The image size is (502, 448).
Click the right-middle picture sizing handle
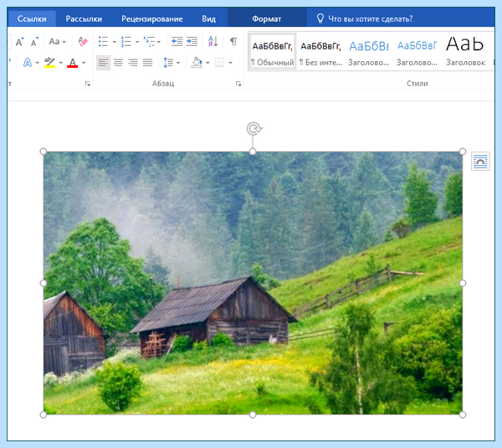[x=463, y=283]
